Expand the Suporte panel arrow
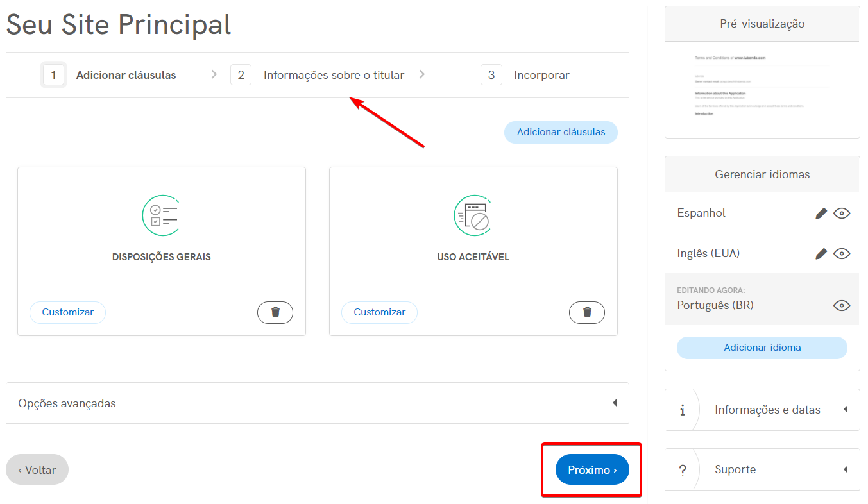868x504 pixels. 846,469
